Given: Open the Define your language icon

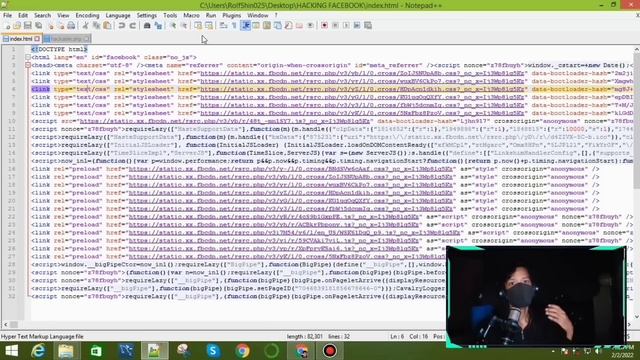Looking at the screenshot, I should [x=256, y=26].
